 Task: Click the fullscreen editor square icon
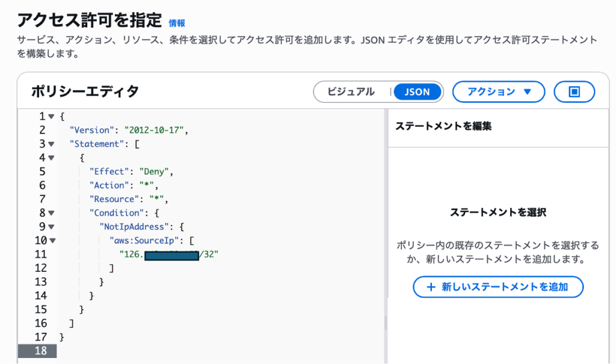coord(574,92)
